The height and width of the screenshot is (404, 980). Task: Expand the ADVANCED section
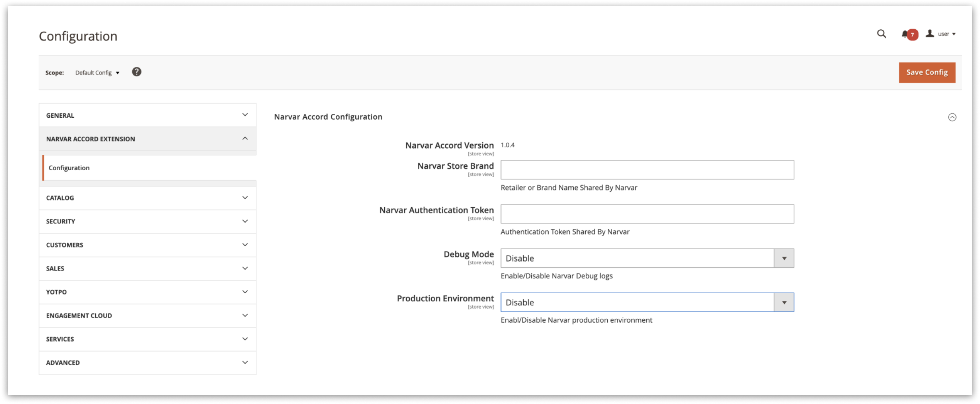pos(147,363)
